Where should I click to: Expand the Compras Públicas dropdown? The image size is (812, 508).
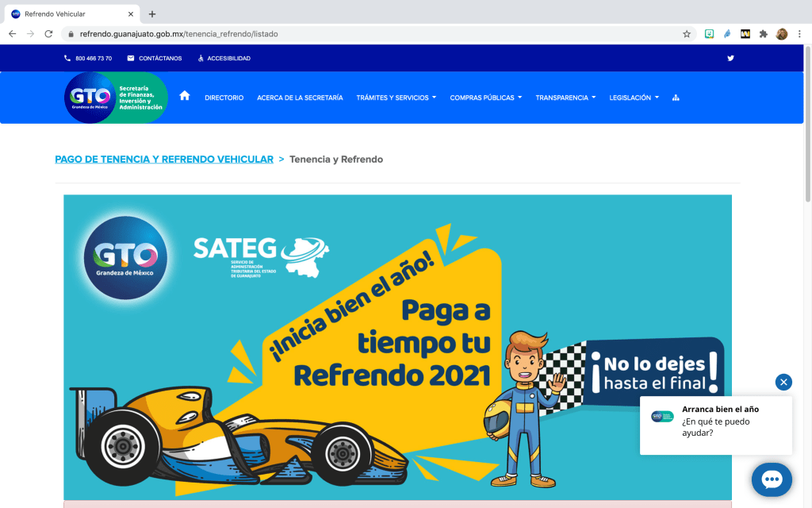tap(485, 98)
